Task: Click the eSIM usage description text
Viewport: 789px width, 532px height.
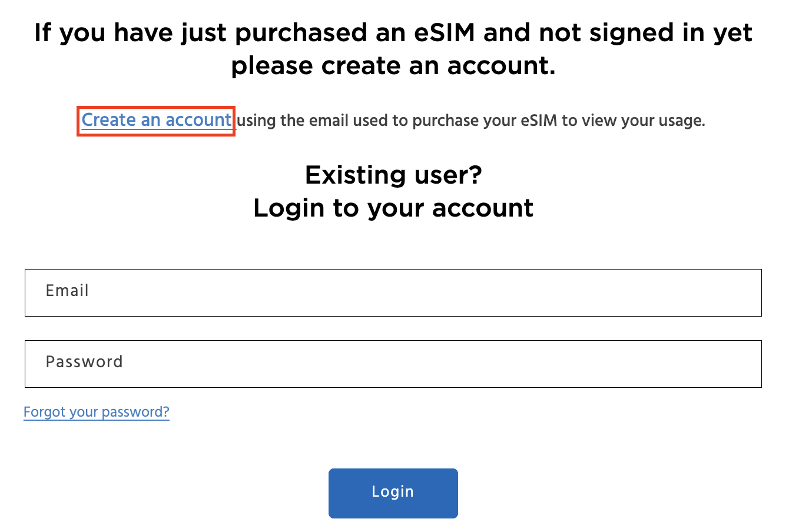Action: [471, 121]
